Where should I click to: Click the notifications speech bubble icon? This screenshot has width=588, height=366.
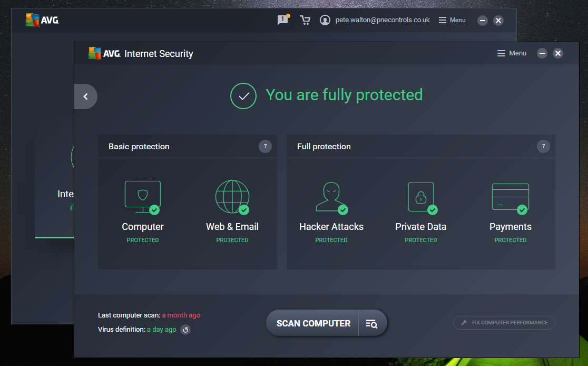[283, 20]
